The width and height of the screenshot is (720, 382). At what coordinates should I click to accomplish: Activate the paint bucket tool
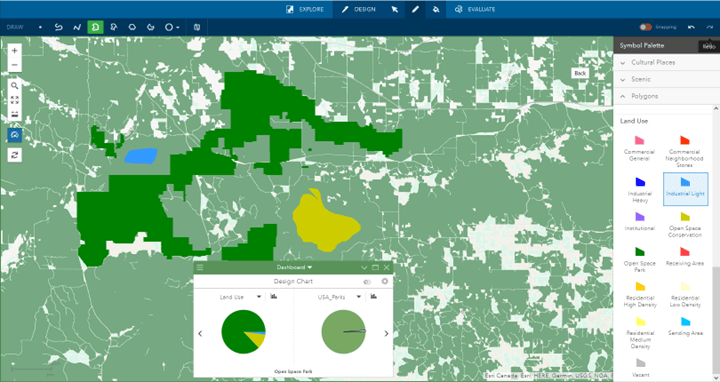coord(436,9)
